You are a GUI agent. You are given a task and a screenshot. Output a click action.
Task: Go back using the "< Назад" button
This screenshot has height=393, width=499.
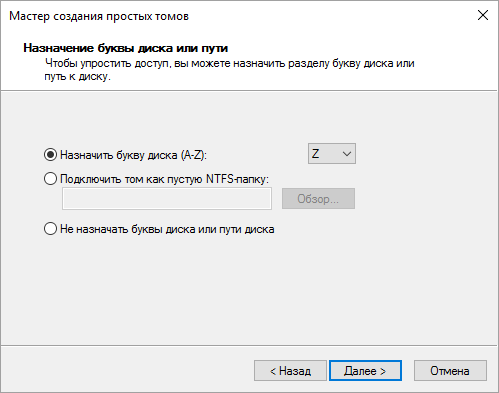pos(290,370)
